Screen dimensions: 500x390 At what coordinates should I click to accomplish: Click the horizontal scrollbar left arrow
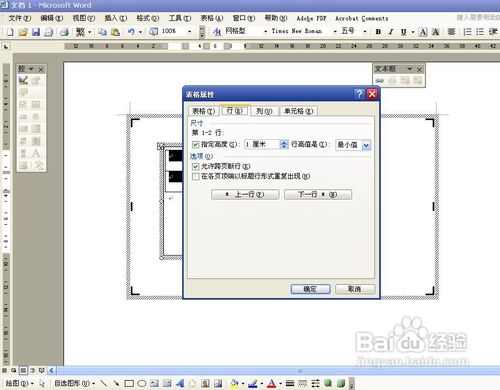[52, 370]
